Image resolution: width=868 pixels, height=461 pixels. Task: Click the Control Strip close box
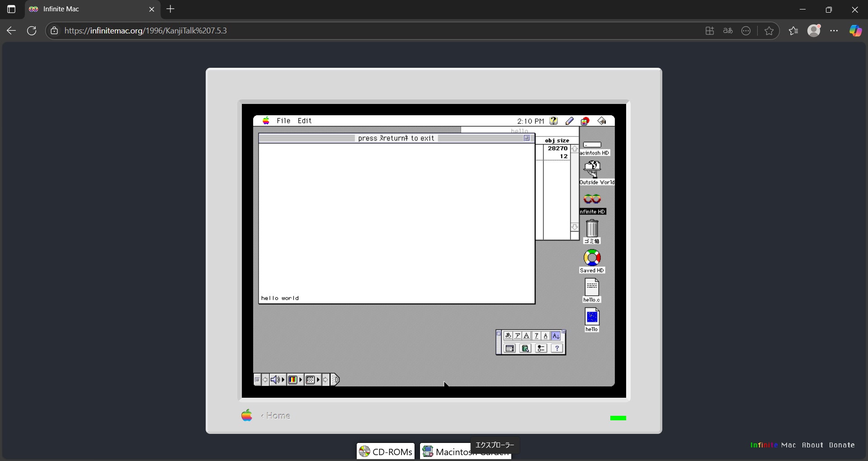pyautogui.click(x=257, y=380)
